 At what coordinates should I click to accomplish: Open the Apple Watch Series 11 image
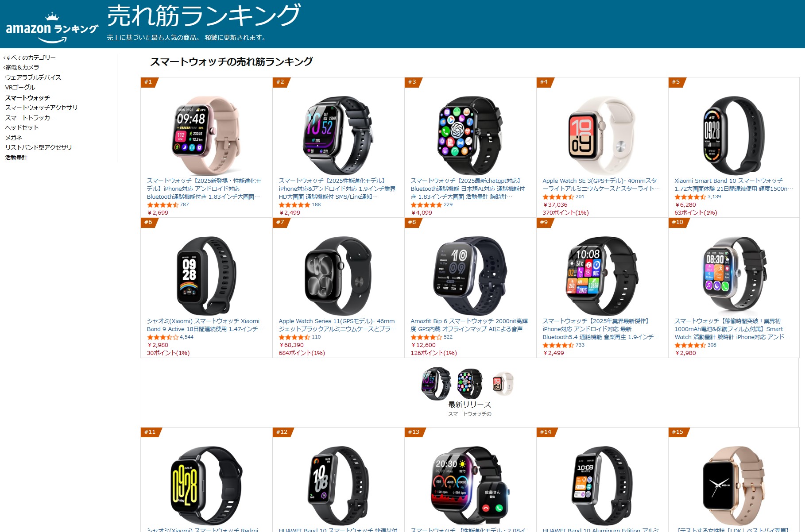tap(338, 275)
